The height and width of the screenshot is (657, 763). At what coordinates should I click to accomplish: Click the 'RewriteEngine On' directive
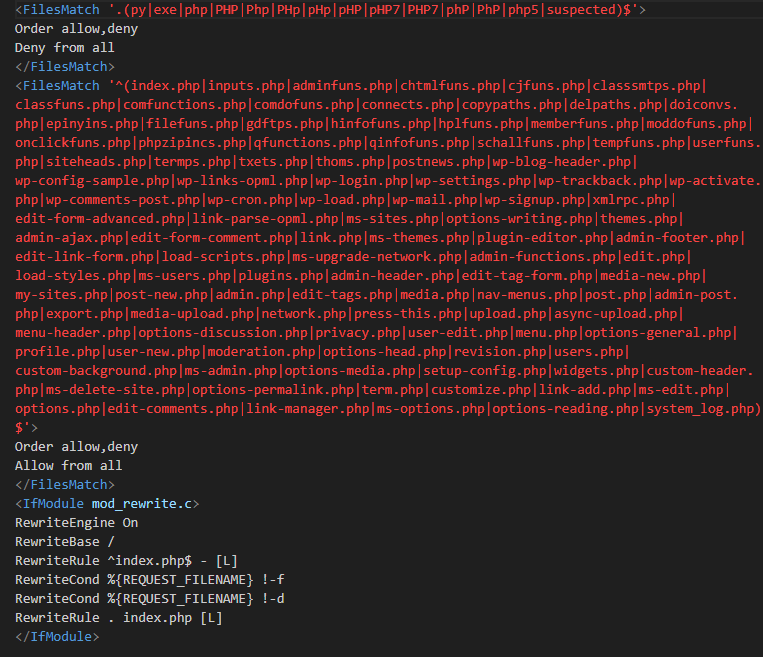click(76, 523)
